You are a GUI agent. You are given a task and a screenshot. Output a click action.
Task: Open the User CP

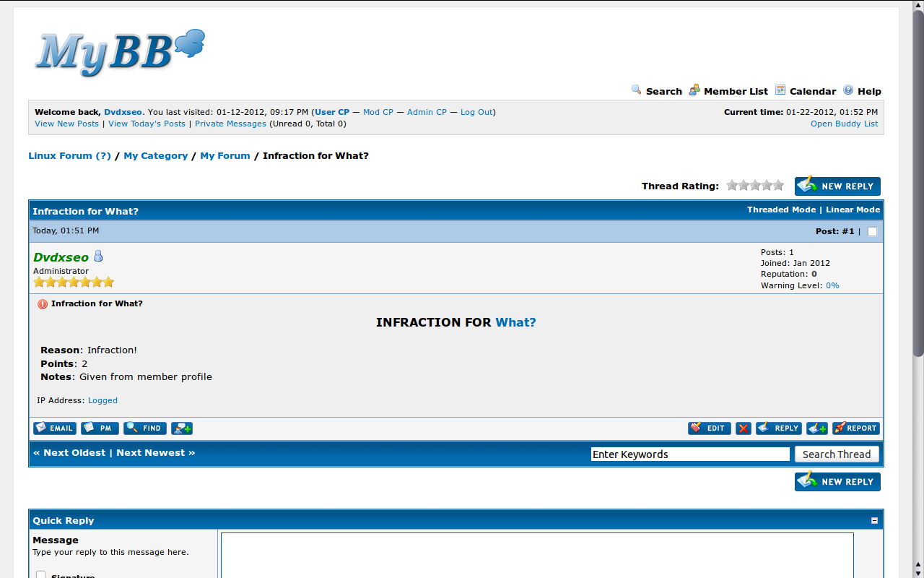[332, 112]
